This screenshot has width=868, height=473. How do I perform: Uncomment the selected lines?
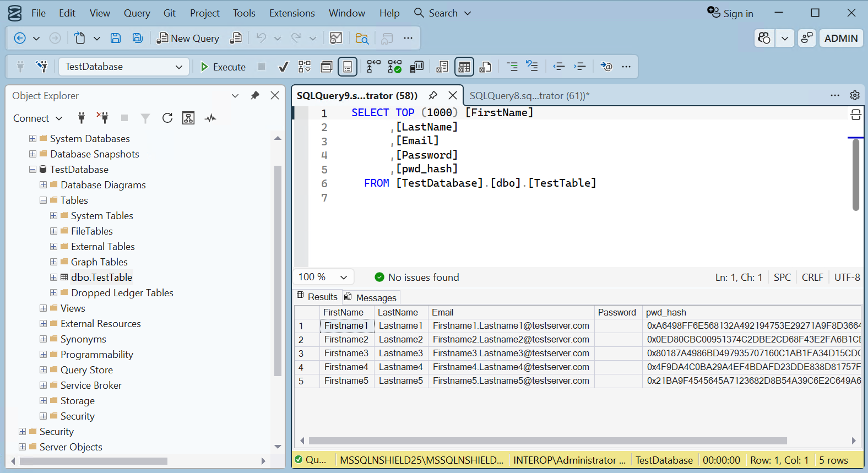(x=532, y=66)
